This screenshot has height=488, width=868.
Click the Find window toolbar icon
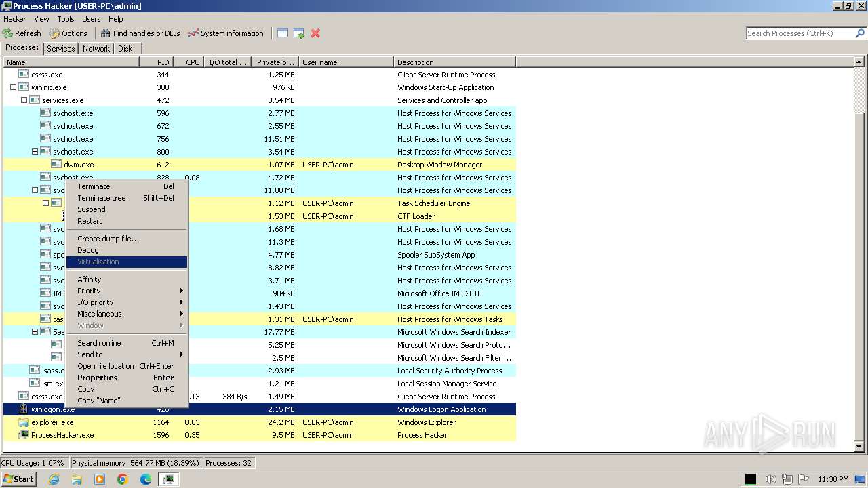tap(282, 33)
